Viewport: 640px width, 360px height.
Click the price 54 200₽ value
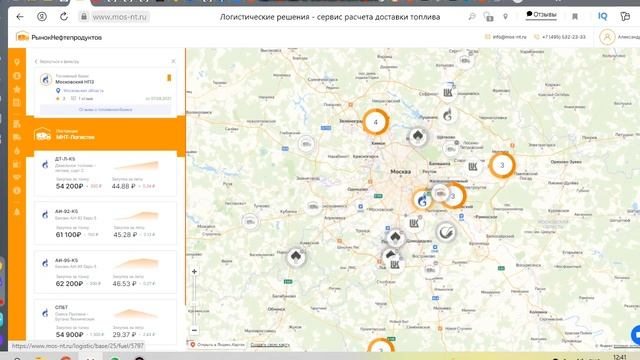[69, 186]
